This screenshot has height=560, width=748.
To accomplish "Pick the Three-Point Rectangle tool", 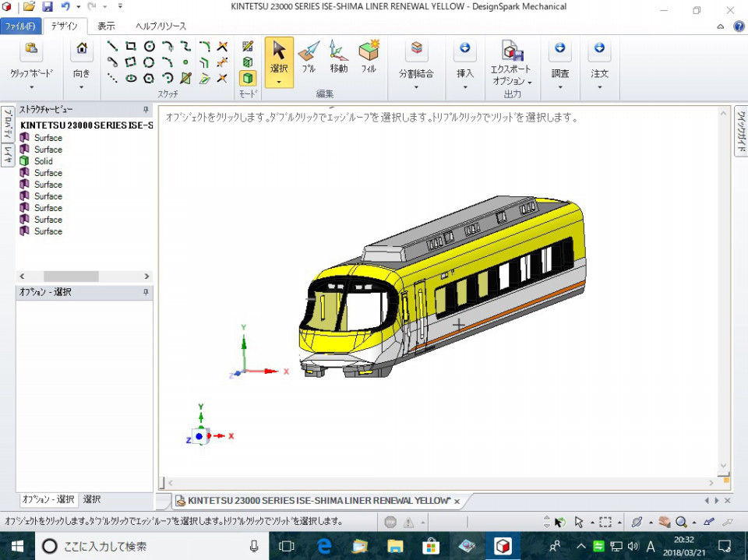I will pyautogui.click(x=131, y=62).
